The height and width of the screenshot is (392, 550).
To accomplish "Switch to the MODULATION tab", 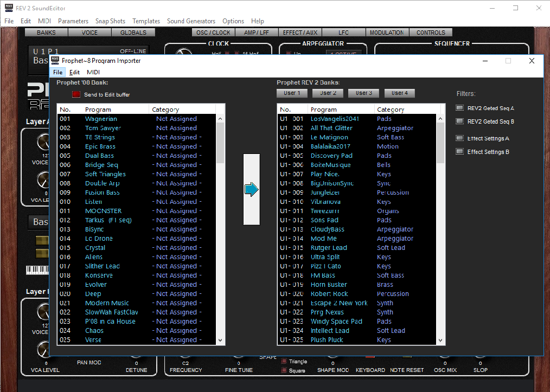I will 386,33.
